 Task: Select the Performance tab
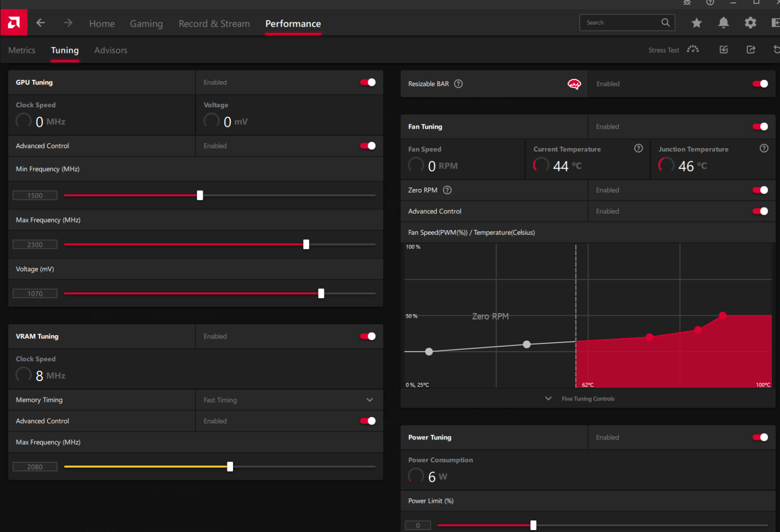[x=293, y=23]
